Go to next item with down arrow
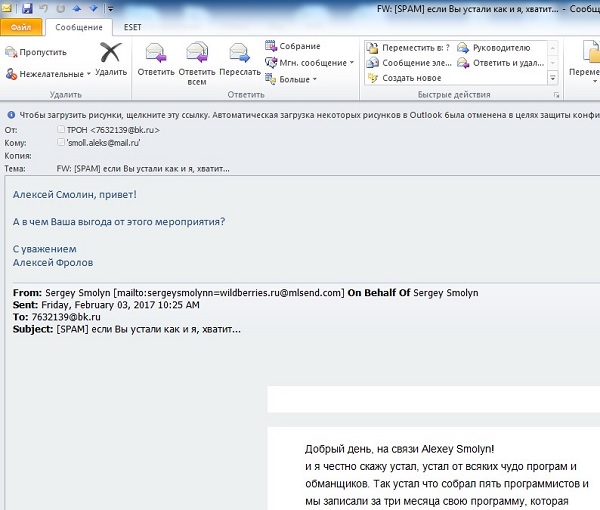Screen dimensions: 600x510 pyautogui.click(x=94, y=8)
